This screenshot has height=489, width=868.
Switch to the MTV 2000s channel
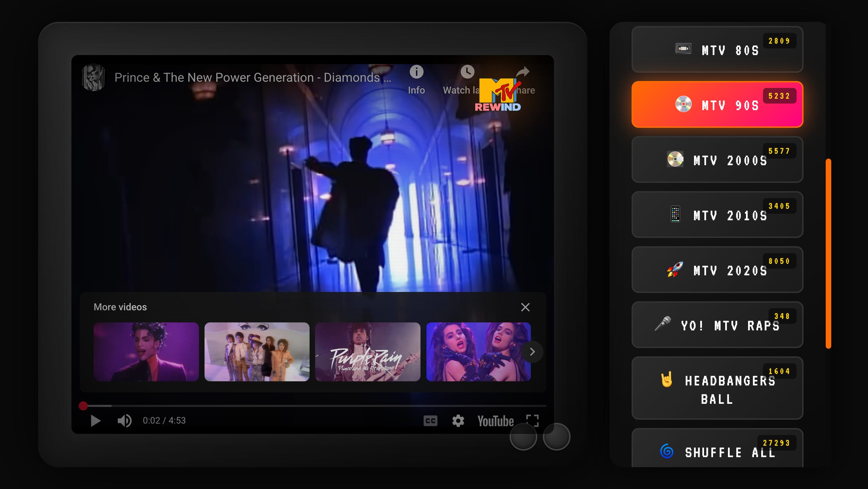[x=717, y=160]
